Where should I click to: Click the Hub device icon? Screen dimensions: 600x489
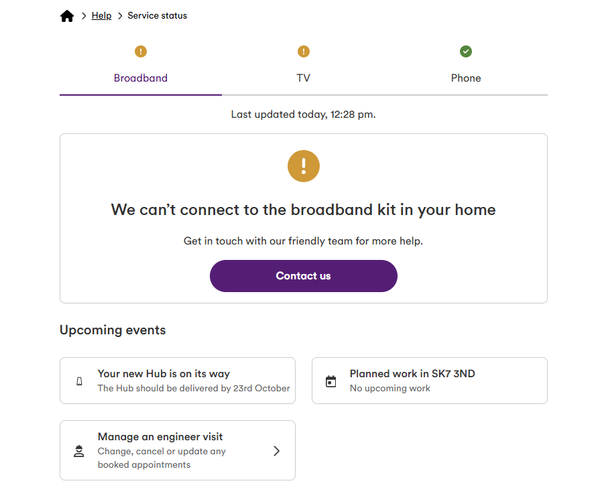click(79, 381)
